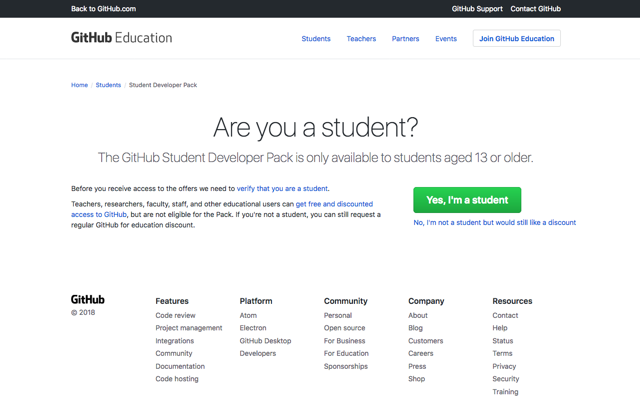Open Integrations footer link

click(x=175, y=341)
